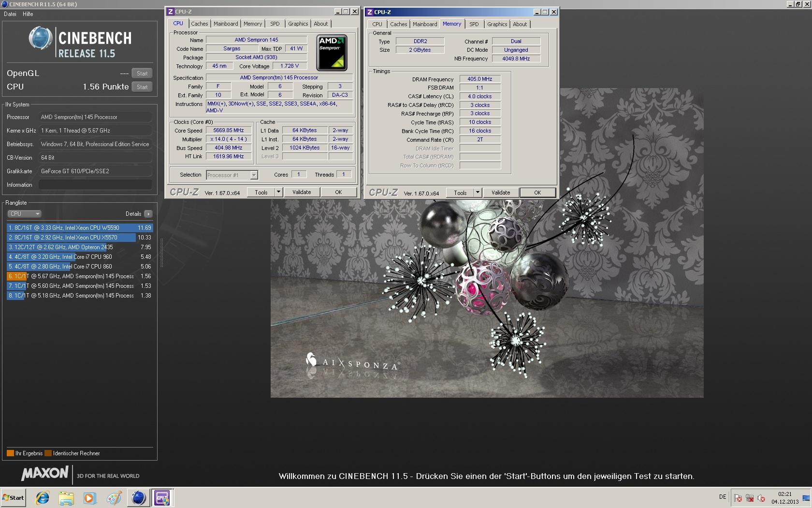The image size is (812, 508).
Task: Open the Datei menu in Cinebench
Action: (10, 14)
